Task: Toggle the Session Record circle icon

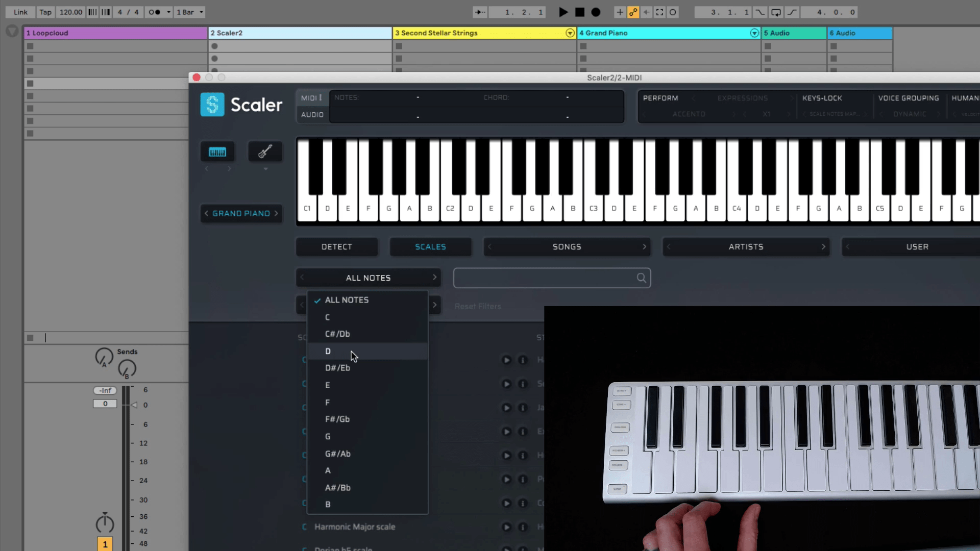Action: (673, 12)
